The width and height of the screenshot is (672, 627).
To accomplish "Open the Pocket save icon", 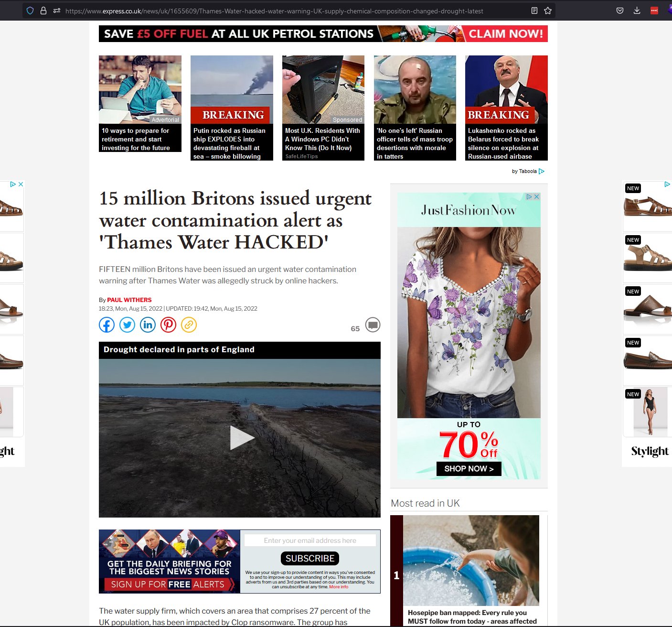I will coord(620,11).
